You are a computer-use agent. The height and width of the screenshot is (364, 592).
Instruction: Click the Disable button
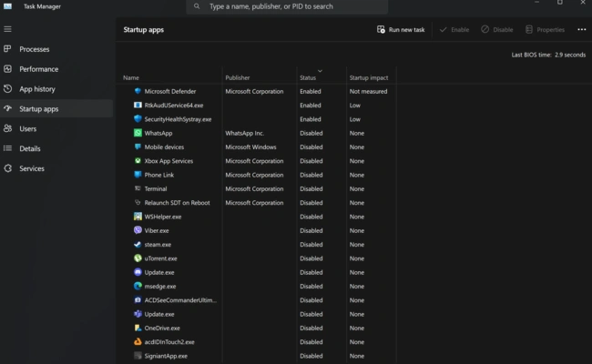coord(497,29)
